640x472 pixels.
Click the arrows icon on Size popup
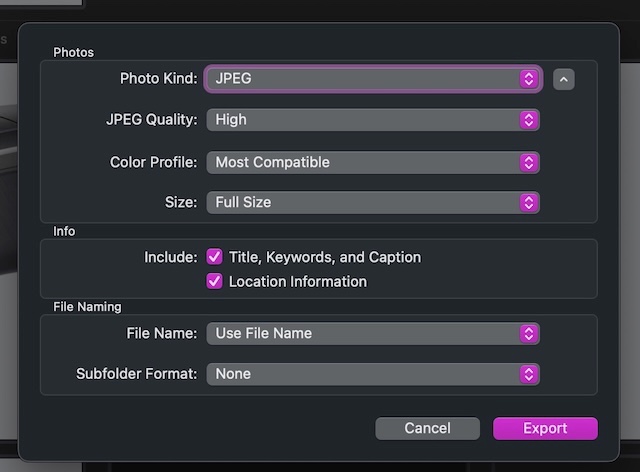click(528, 202)
